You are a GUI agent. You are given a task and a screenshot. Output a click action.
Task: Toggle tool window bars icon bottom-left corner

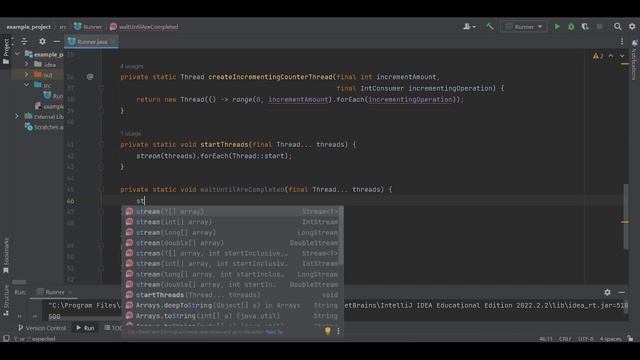6,339
